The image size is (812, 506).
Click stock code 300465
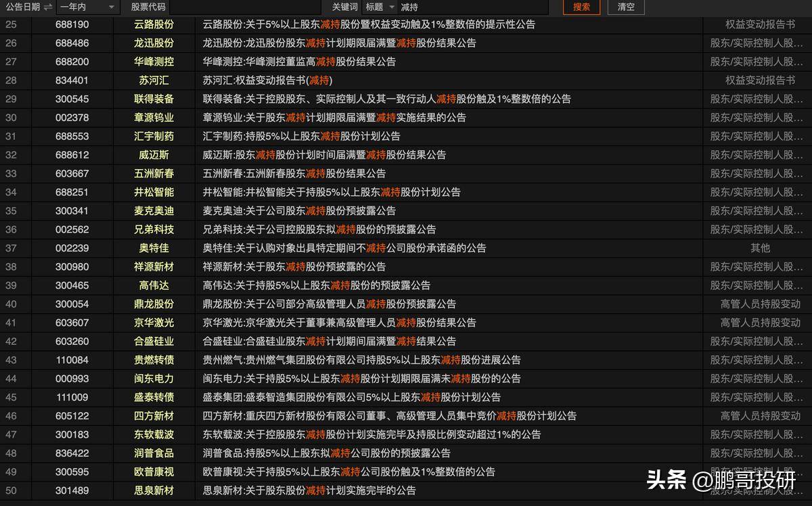click(x=72, y=285)
